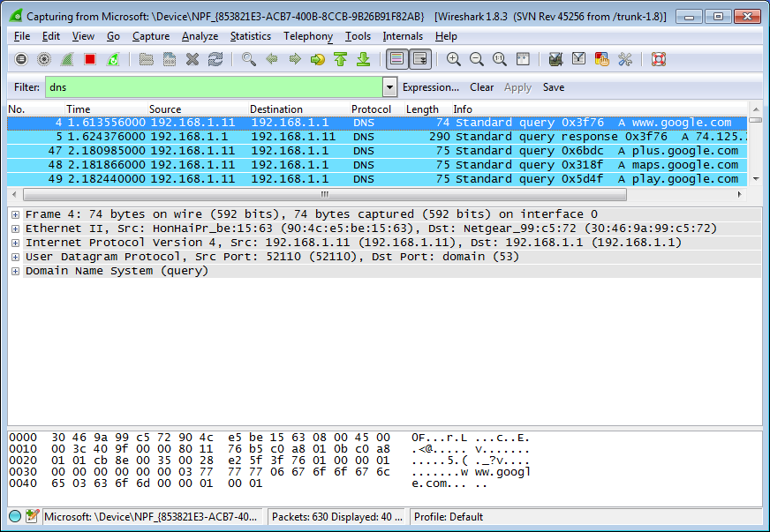The image size is (770, 532).
Task: Zoom in on packet text
Action: pyautogui.click(x=453, y=59)
